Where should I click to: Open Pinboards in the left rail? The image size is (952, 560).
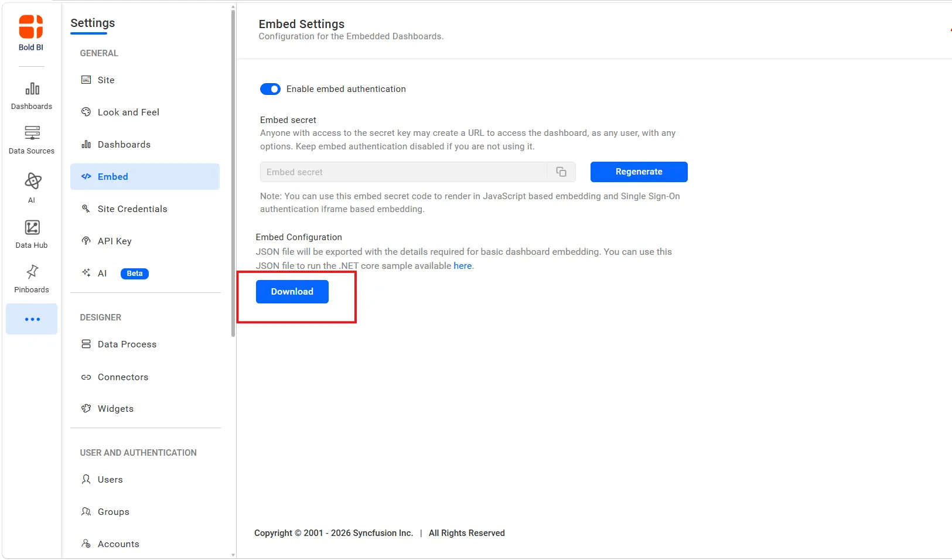coord(32,279)
